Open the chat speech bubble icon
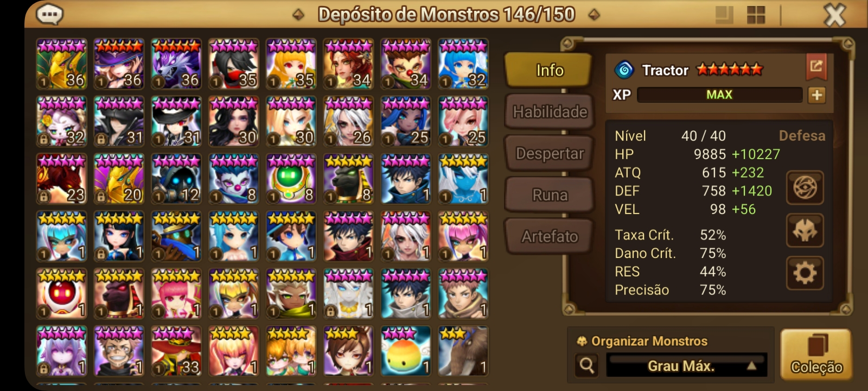Viewport: 868px width, 391px height. coord(49,14)
